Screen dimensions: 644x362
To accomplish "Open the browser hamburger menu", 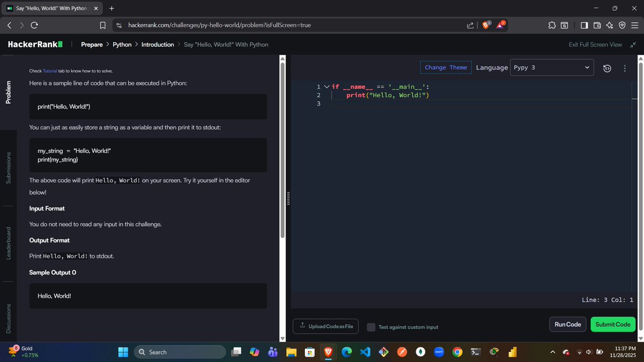I will click(x=634, y=25).
